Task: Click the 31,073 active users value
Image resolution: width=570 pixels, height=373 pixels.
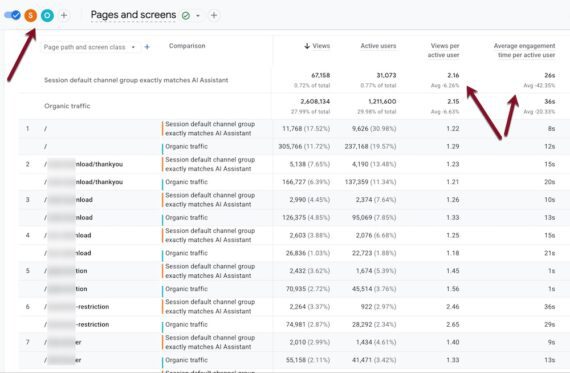Action: (x=386, y=75)
